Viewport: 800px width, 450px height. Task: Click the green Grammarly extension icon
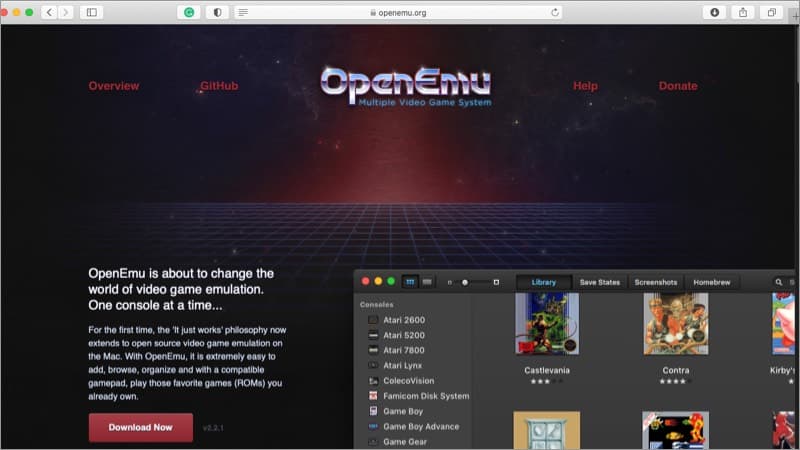[x=189, y=12]
